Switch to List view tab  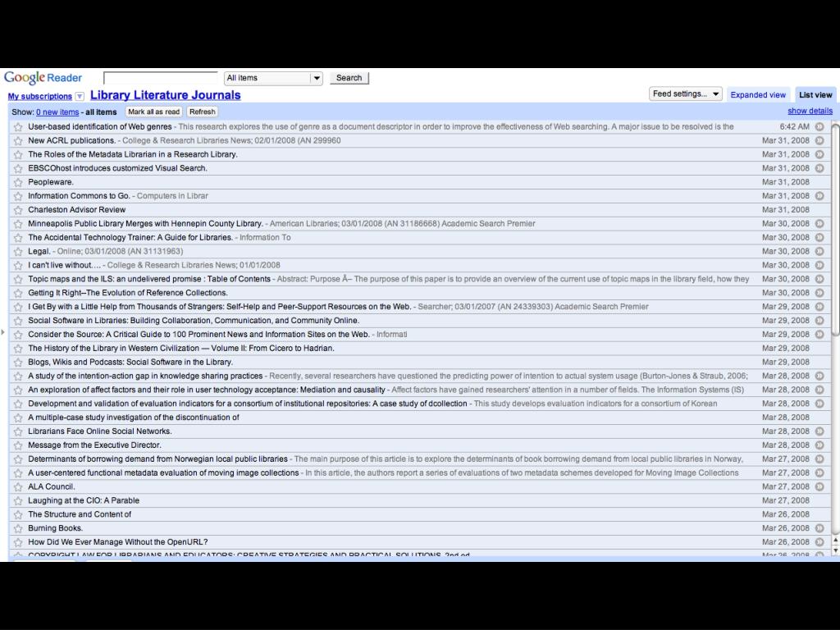tap(815, 95)
